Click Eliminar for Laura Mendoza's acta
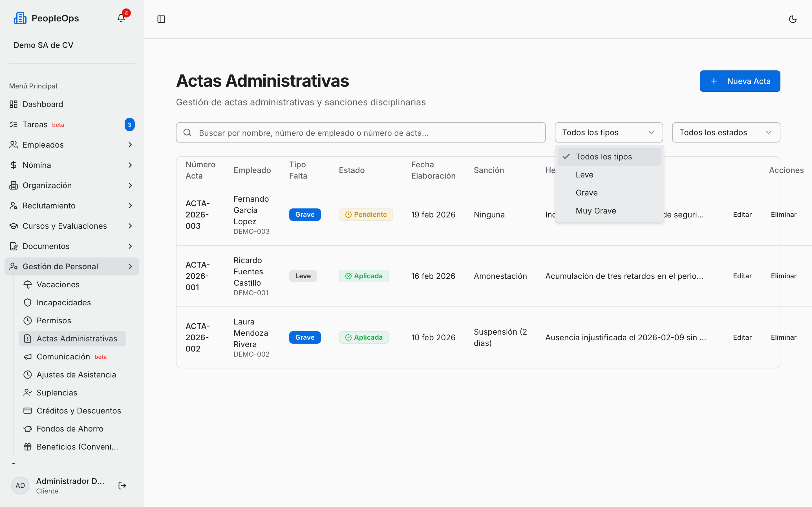 coord(784,337)
